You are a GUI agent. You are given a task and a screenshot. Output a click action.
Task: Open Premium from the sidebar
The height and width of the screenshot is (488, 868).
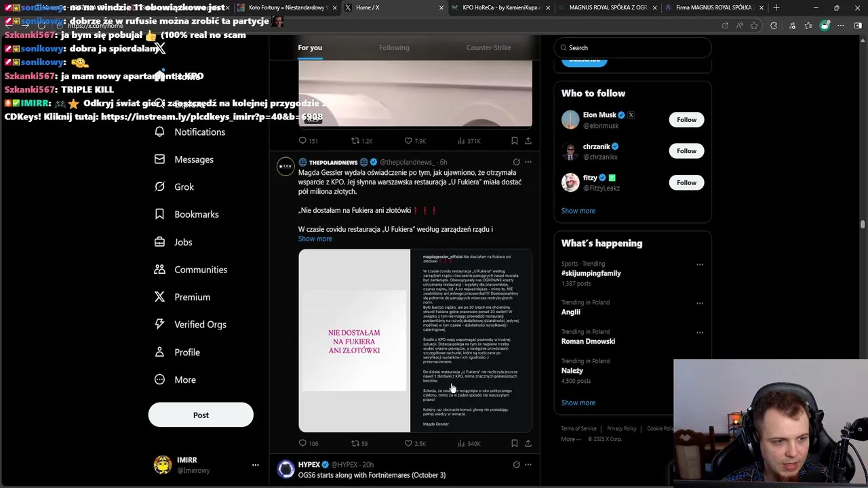182,297
